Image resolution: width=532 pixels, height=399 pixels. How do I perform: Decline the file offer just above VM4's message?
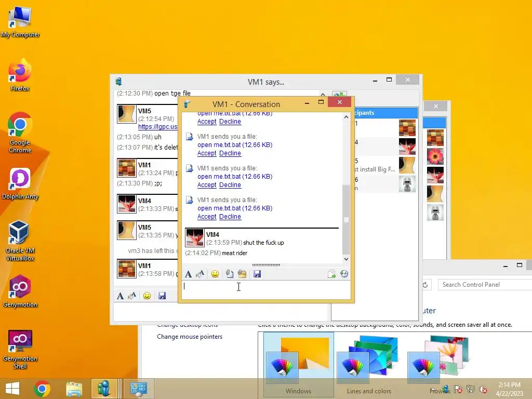click(x=230, y=217)
